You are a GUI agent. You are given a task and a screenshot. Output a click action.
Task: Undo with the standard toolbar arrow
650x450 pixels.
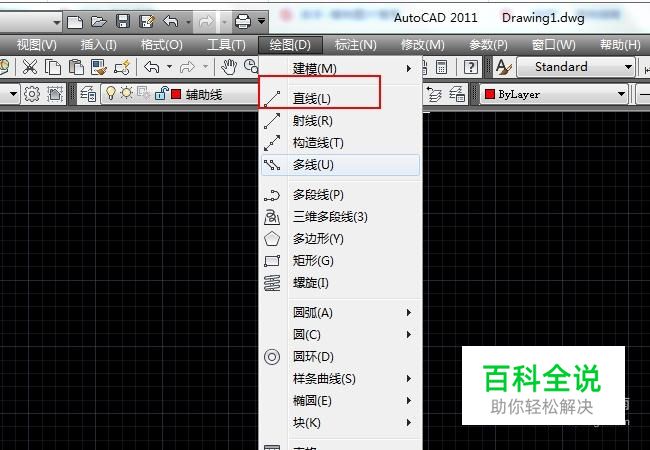[x=152, y=67]
